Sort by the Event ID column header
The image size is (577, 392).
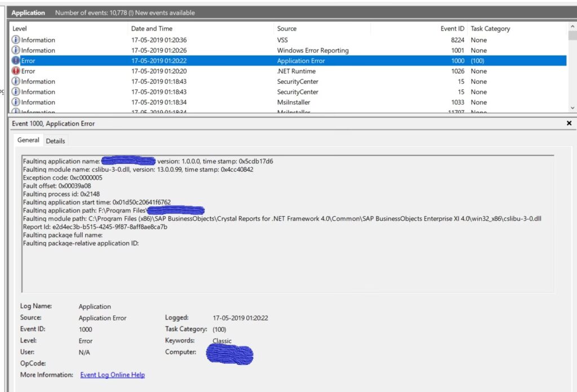click(452, 29)
